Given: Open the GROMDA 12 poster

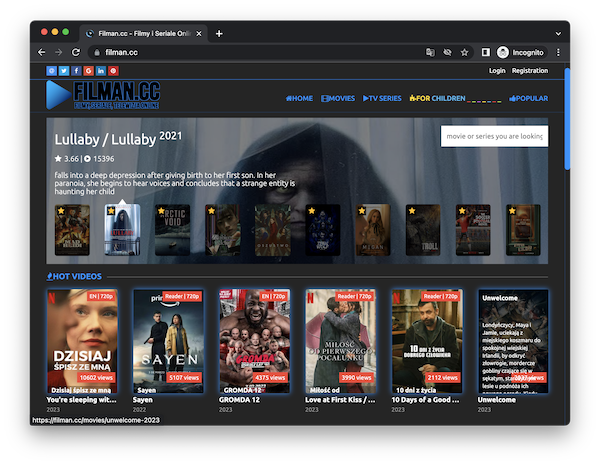Looking at the screenshot, I should click(255, 341).
